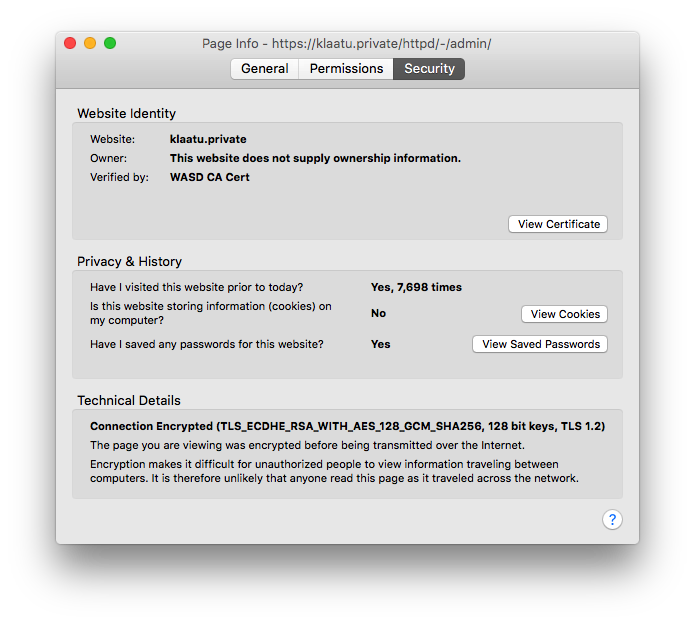This screenshot has width=695, height=624.
Task: Click the 'Yes' saved passwords answer
Action: coord(381,344)
